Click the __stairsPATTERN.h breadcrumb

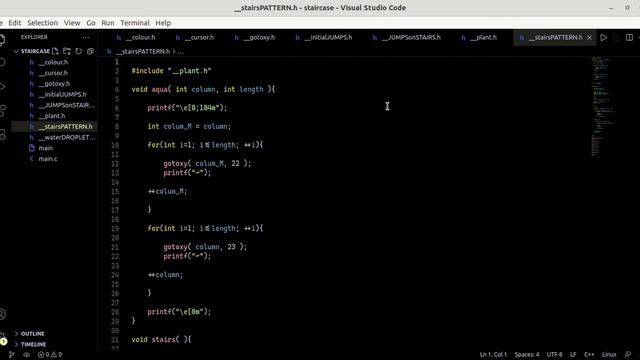tap(142, 51)
